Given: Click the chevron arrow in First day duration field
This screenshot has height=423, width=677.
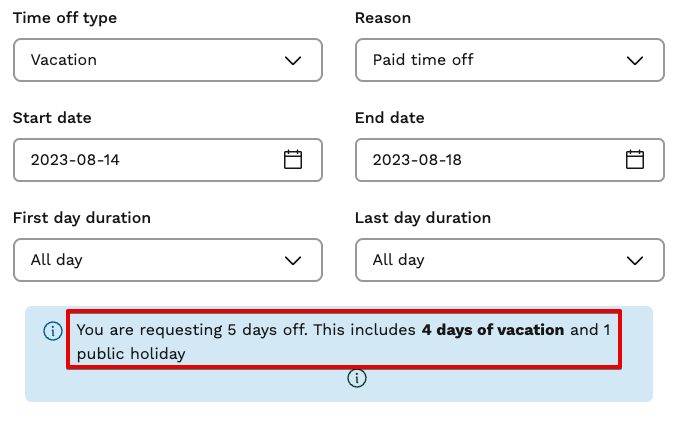Looking at the screenshot, I should point(293,260).
